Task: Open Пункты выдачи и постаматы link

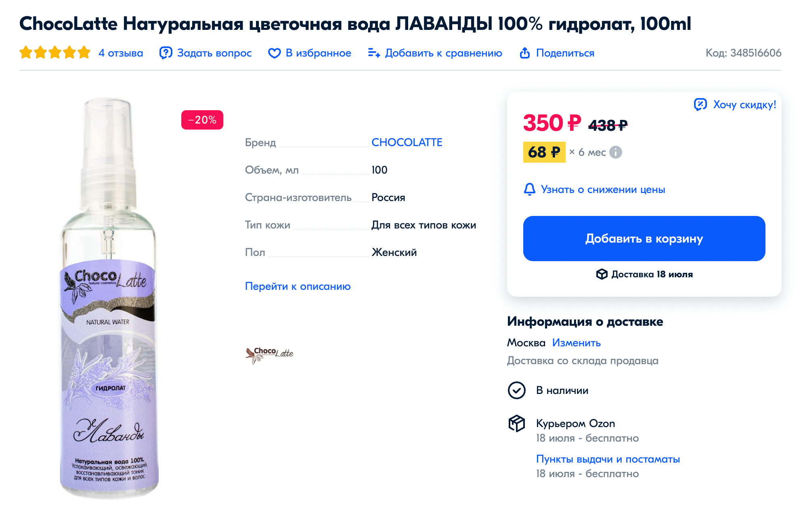Action: pyautogui.click(x=608, y=459)
